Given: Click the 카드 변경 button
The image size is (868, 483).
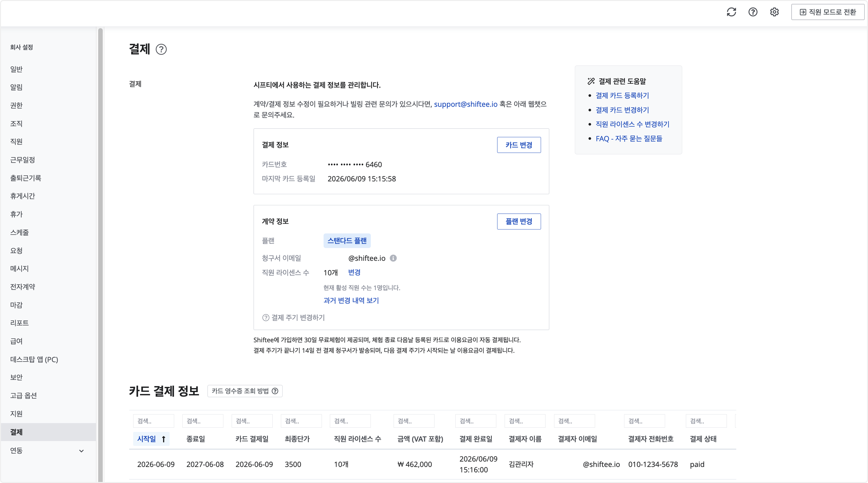Looking at the screenshot, I should pyautogui.click(x=519, y=145).
